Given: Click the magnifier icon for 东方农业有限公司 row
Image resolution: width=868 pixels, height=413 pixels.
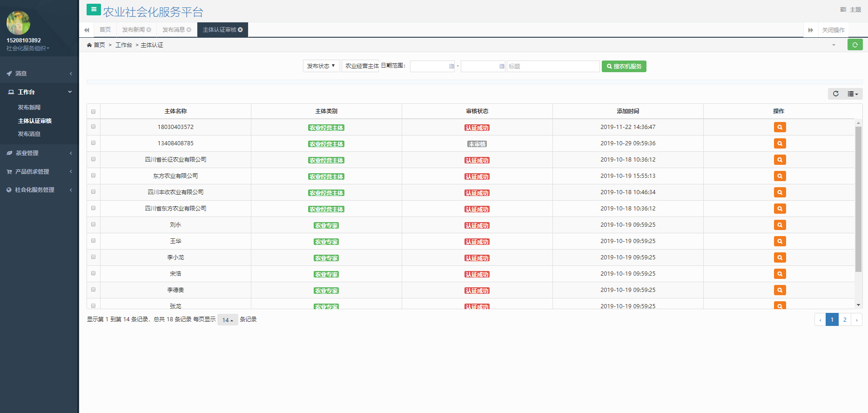Looking at the screenshot, I should (780, 176).
